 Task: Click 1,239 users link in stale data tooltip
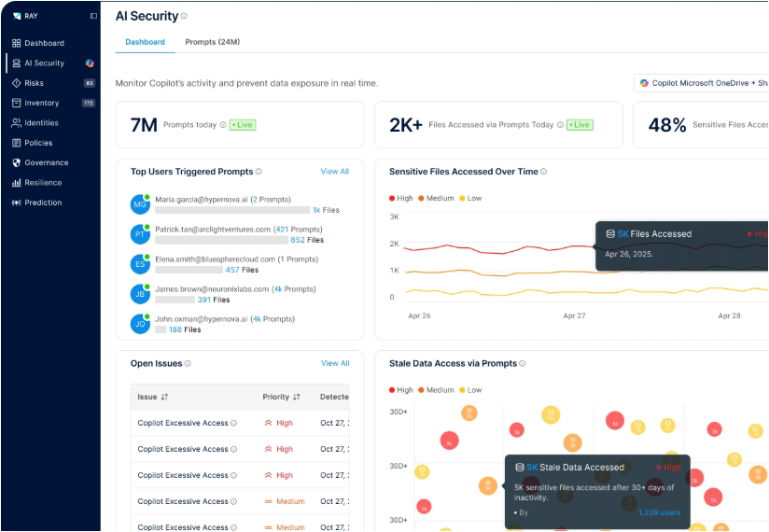[x=660, y=513]
